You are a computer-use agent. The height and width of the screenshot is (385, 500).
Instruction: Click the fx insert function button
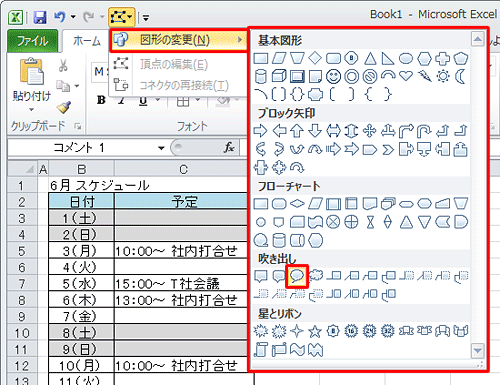pyautogui.click(x=229, y=147)
